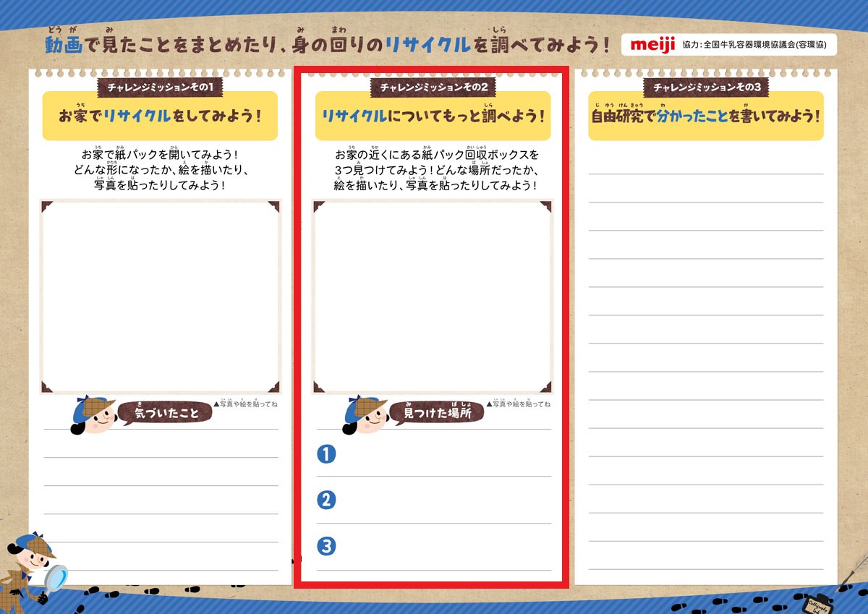This screenshot has height=614, width=868.
Task: Select the チャレンジミッションその3 label
Action: (706, 88)
